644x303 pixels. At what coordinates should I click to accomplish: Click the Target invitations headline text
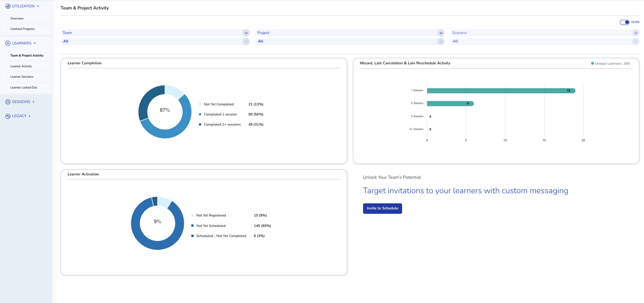point(465,191)
